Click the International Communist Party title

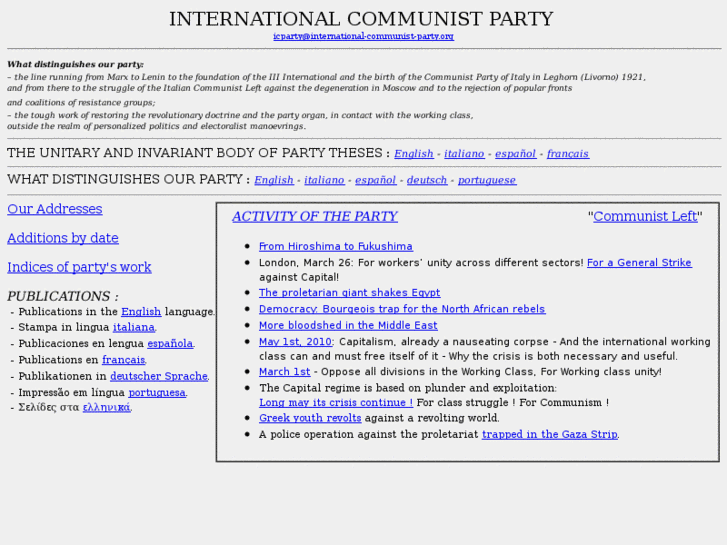point(361,19)
